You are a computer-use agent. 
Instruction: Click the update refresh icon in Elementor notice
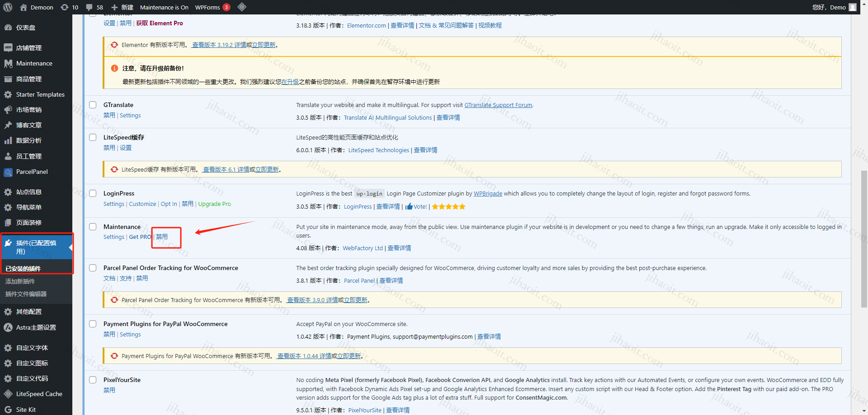[x=114, y=45]
